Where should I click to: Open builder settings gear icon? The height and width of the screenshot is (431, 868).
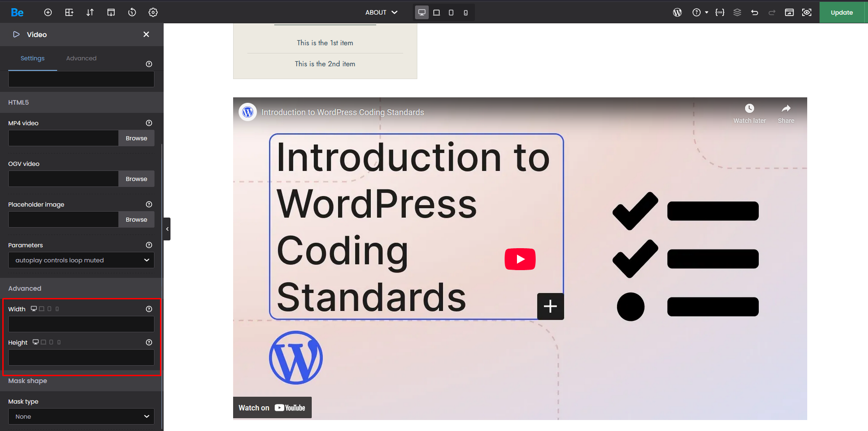click(x=153, y=12)
